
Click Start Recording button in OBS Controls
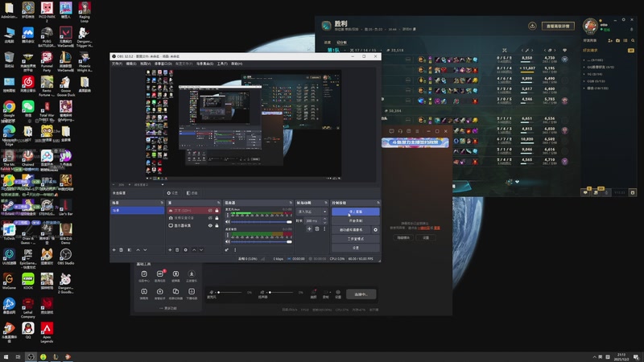coord(356,220)
